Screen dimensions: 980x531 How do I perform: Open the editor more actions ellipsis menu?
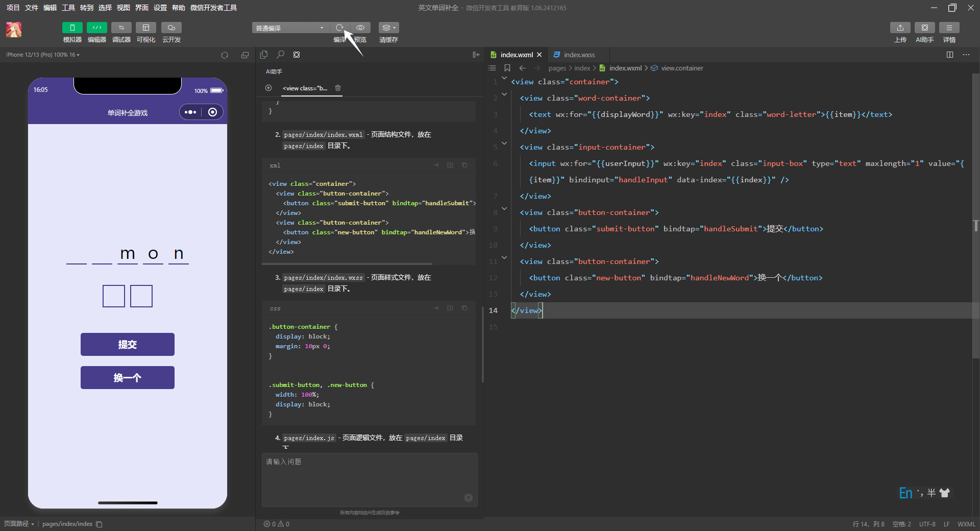tap(966, 55)
